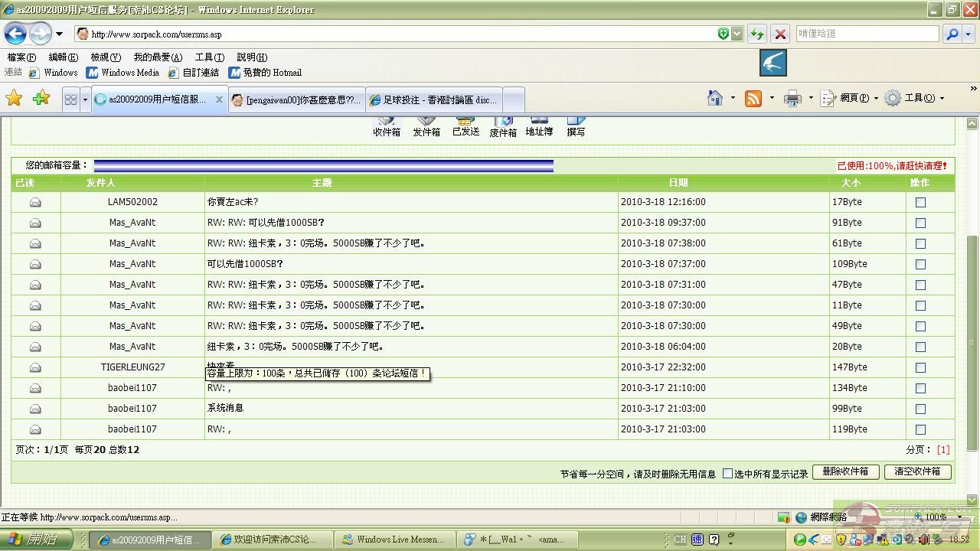Compose a new message via 撰写 icon
This screenshot has height=551, width=980.
pos(575,125)
